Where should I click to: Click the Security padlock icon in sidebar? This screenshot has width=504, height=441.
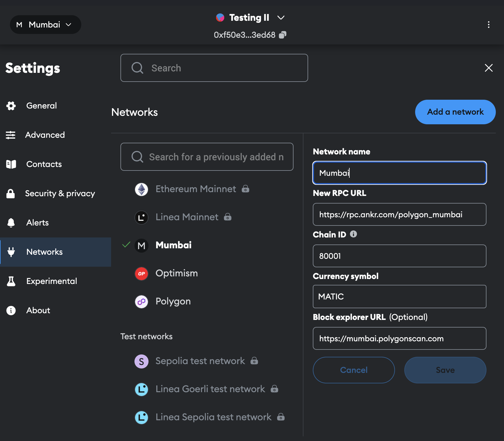coord(11,193)
